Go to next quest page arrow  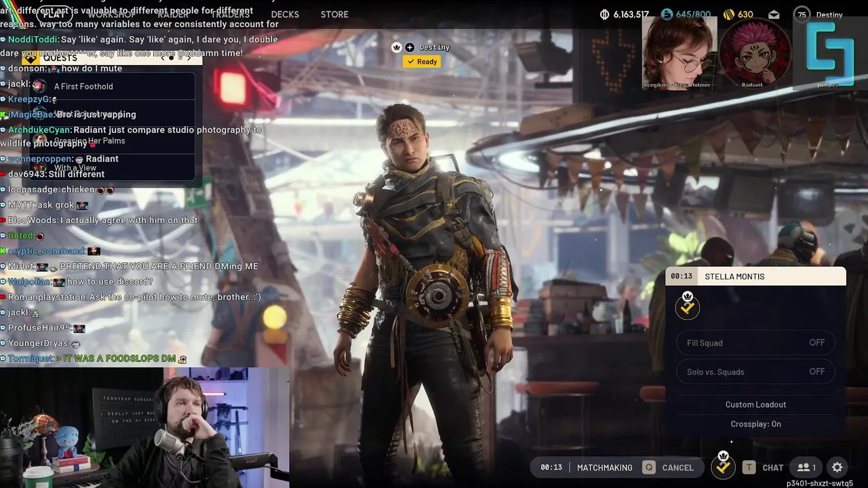point(189,58)
